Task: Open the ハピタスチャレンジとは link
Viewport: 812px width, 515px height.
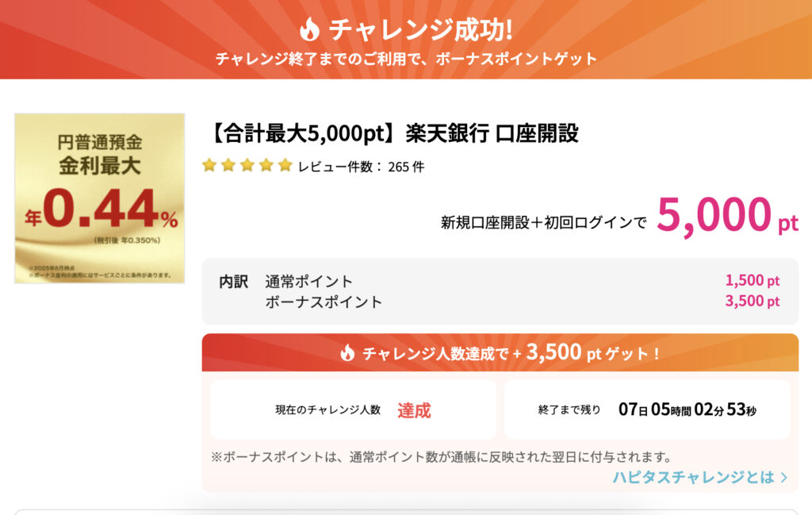Action: coord(693,477)
